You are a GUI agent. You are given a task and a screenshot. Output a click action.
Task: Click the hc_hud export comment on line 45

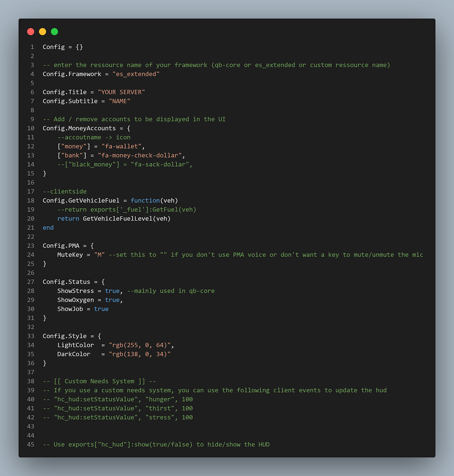click(156, 445)
